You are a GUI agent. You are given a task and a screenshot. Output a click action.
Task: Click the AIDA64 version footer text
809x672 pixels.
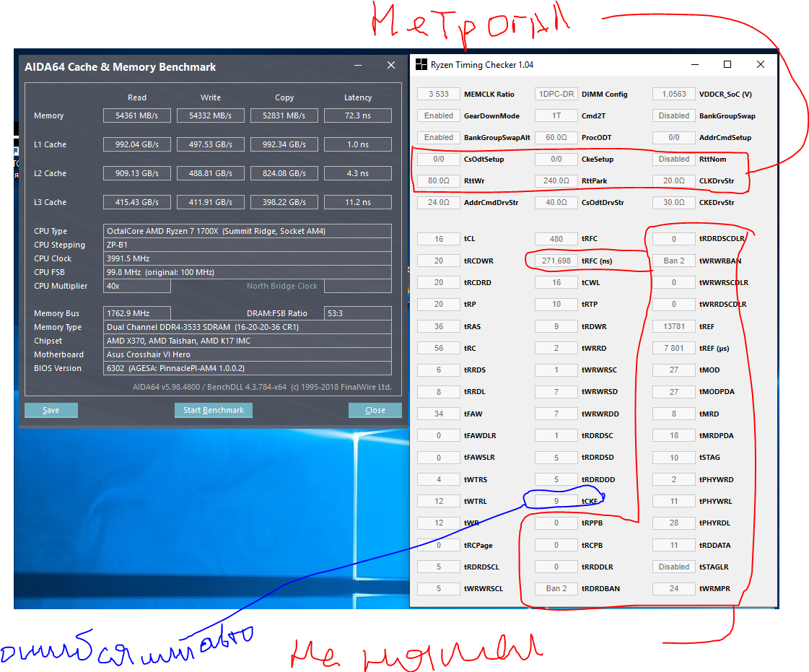tap(262, 387)
